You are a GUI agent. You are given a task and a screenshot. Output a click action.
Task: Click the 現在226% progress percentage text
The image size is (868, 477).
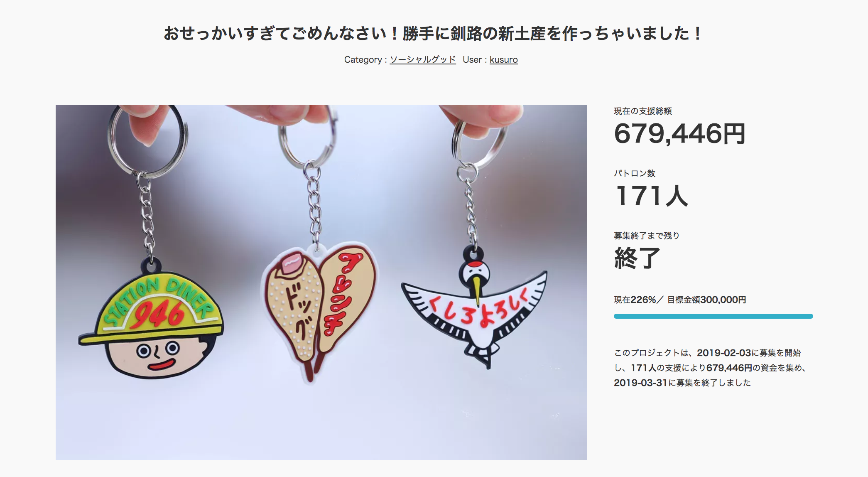click(x=635, y=300)
